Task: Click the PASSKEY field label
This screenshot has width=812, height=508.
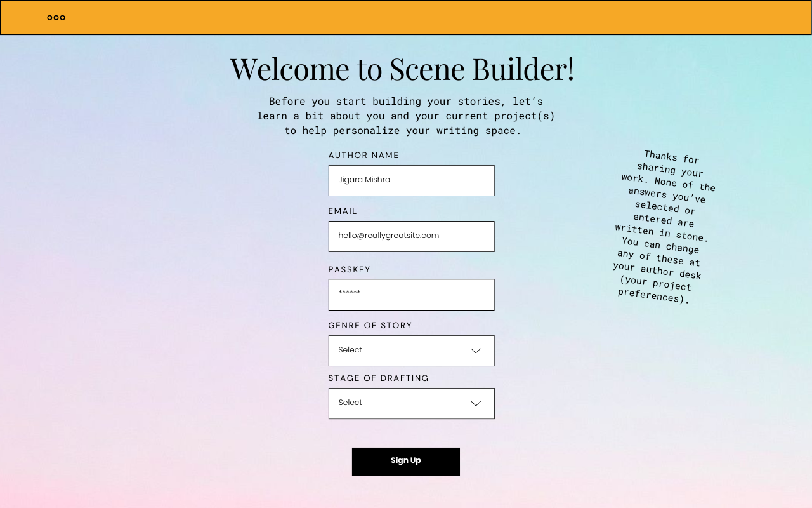Action: [349, 270]
